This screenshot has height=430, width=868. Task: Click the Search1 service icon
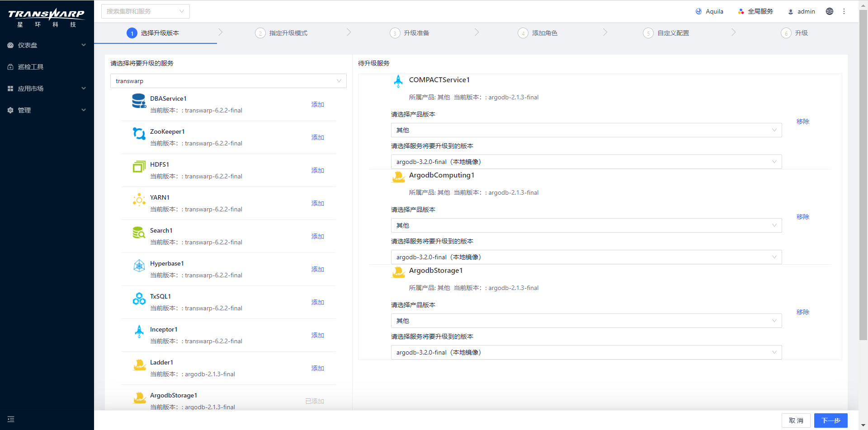click(139, 233)
